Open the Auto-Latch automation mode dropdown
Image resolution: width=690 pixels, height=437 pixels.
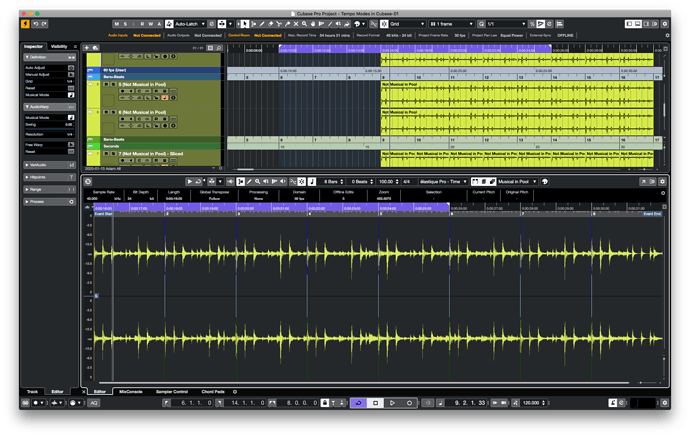pyautogui.click(x=190, y=23)
